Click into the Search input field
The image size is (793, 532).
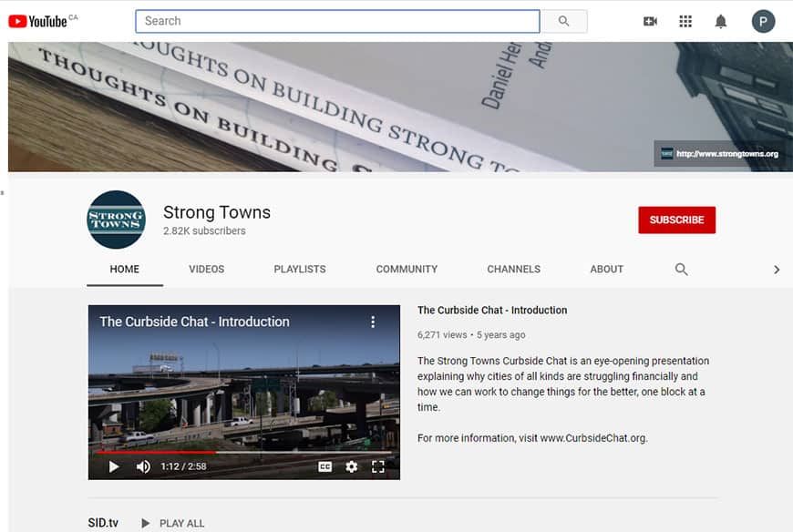[337, 21]
